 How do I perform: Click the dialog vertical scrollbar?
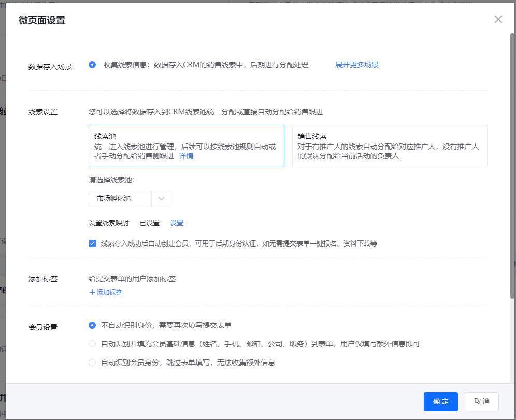[512, 166]
